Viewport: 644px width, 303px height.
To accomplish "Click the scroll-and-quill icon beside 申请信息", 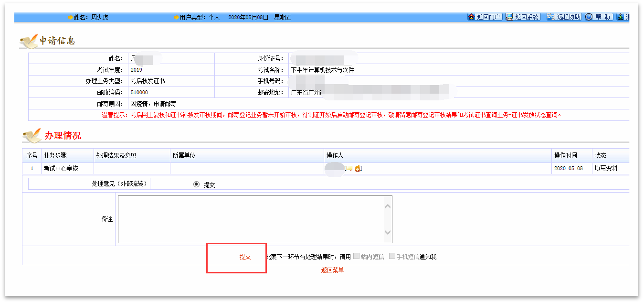I will (x=29, y=41).
